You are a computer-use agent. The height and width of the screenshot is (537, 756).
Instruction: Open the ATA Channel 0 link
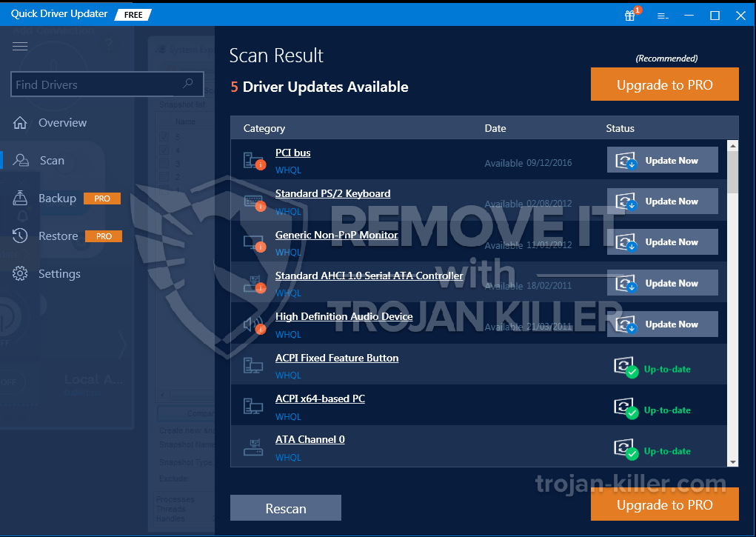(x=310, y=439)
